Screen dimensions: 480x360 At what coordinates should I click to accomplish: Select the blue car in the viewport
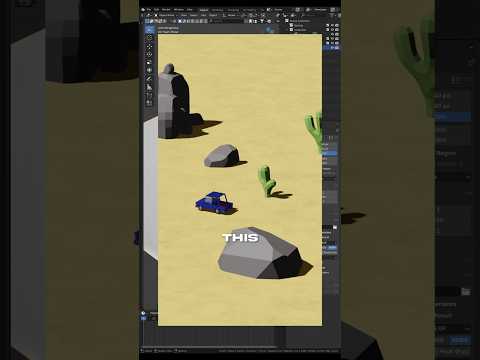pyautogui.click(x=215, y=203)
